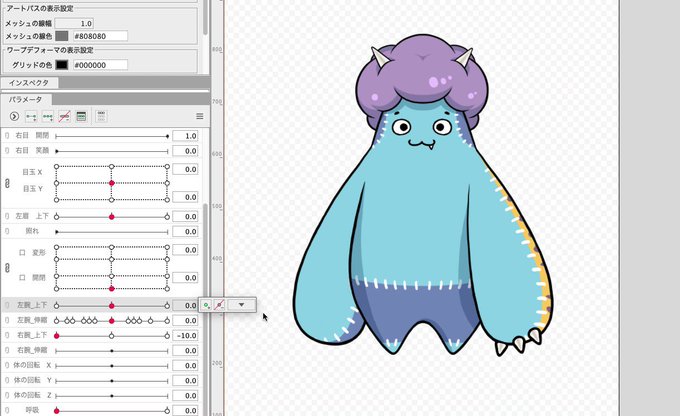Select the 体の回転 X parameter label

(x=32, y=365)
